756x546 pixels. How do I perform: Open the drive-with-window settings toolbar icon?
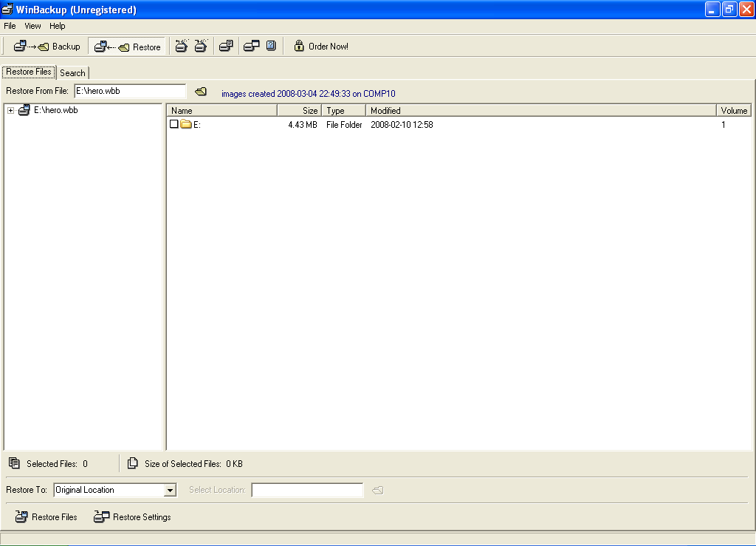tap(251, 46)
